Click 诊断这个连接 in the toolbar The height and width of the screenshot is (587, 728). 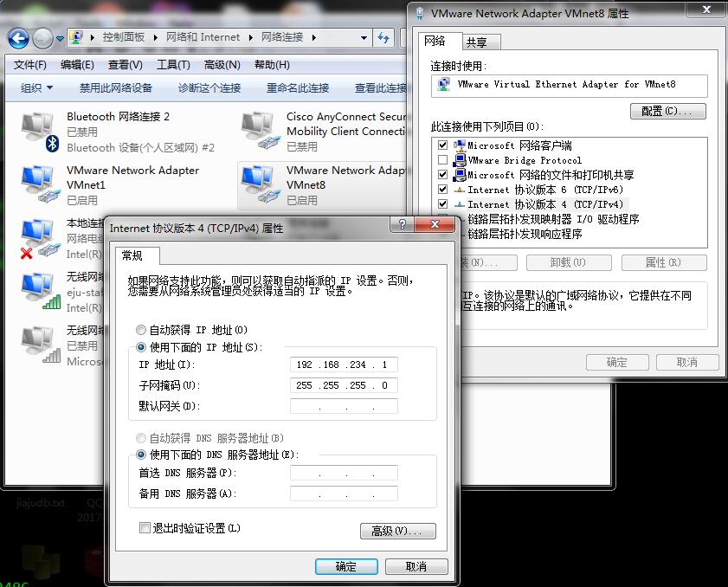click(x=209, y=87)
